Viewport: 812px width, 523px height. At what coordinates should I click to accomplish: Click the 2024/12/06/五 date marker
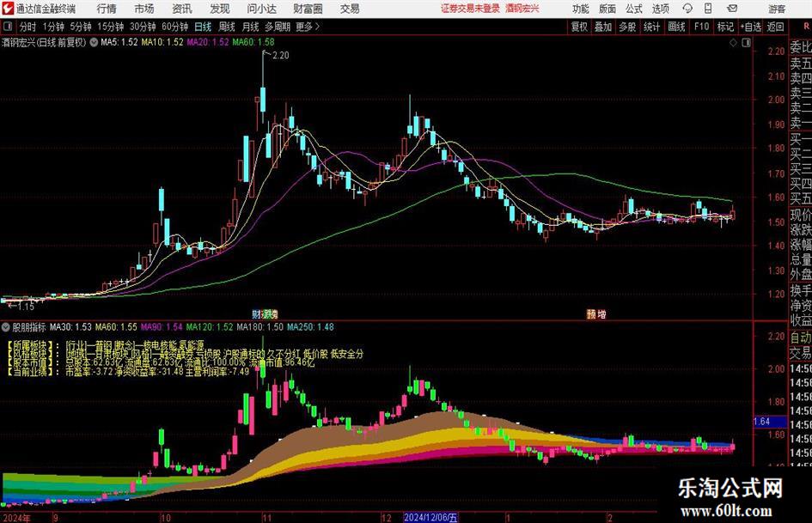point(430,517)
